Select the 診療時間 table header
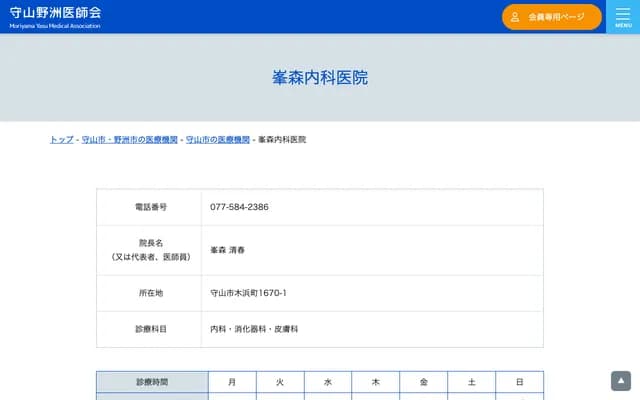Viewport: 640px width, 400px height. point(152,382)
